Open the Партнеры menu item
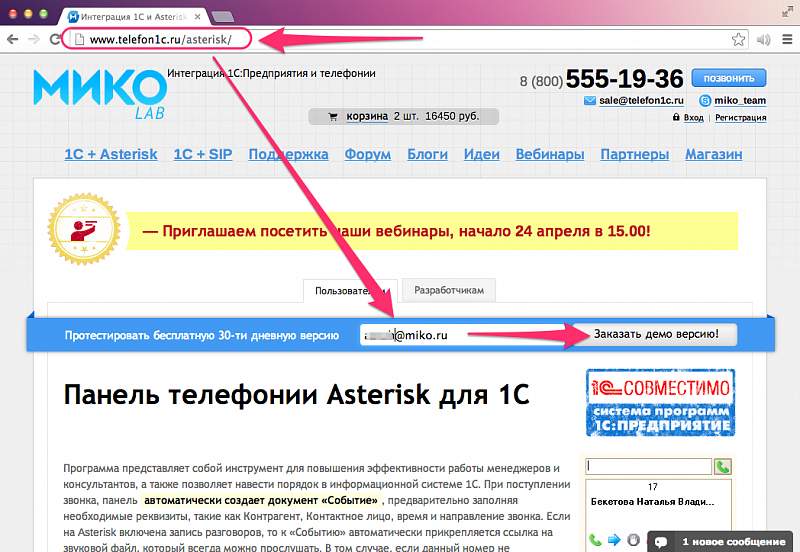Image resolution: width=800 pixels, height=552 pixels. [x=634, y=154]
